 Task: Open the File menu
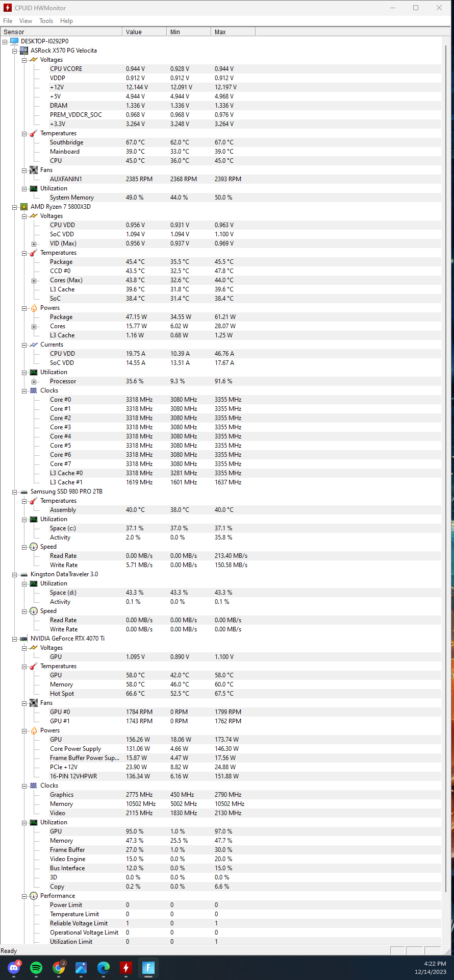[x=8, y=21]
